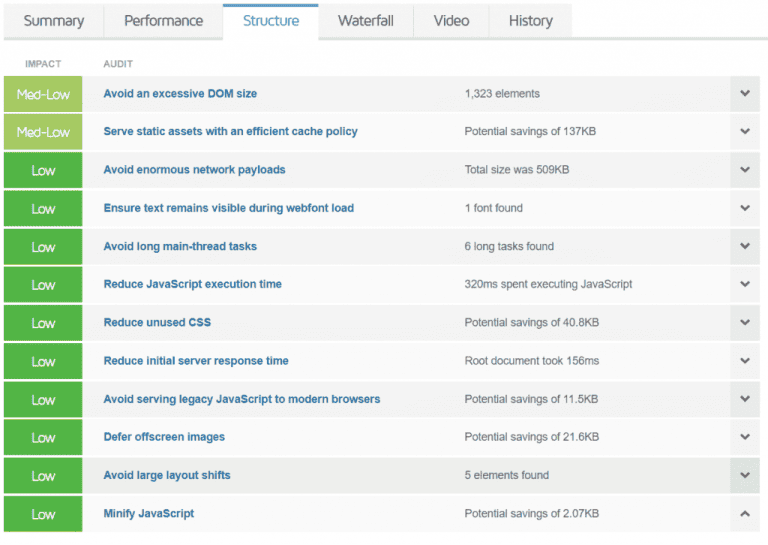This screenshot has width=768, height=545.
Task: Expand the efficient cache policy audit chevron
Action: [x=745, y=132]
